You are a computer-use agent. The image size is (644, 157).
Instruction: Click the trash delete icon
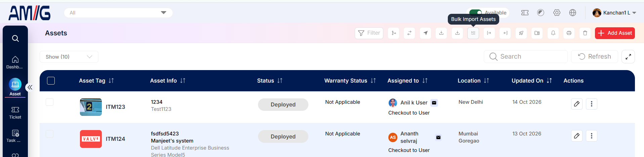pos(585,33)
